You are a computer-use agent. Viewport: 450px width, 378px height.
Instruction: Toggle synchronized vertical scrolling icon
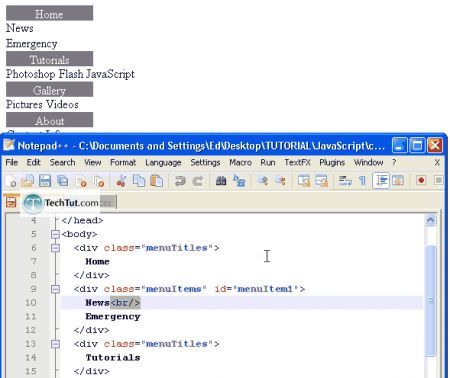(304, 181)
